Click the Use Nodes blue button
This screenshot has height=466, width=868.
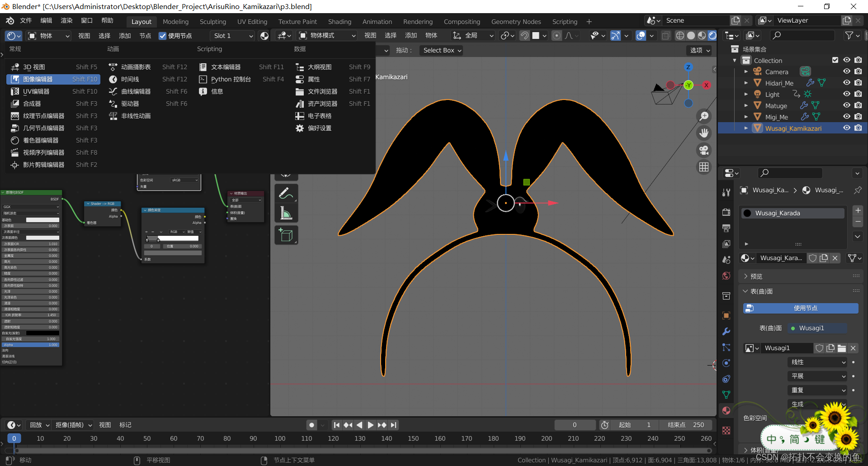pos(800,308)
